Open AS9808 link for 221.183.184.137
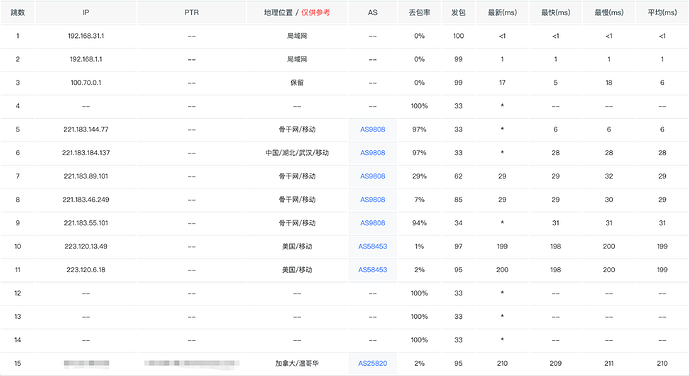Screen dimensions: 689x376 373,153
